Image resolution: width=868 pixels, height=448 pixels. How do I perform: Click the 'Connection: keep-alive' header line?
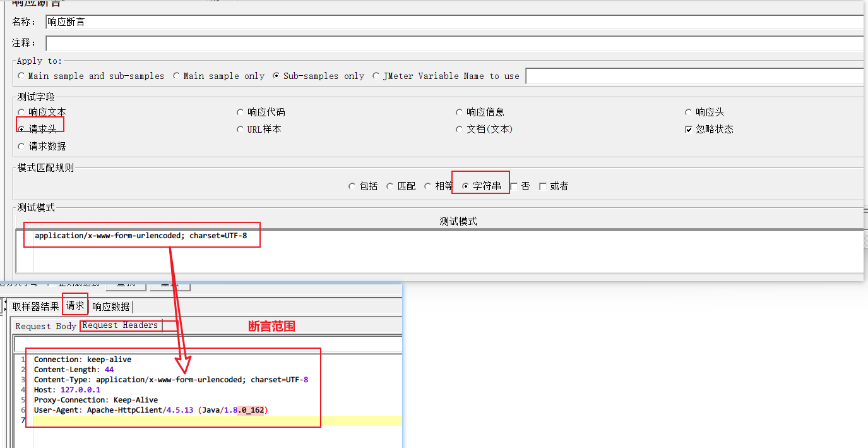(x=83, y=360)
